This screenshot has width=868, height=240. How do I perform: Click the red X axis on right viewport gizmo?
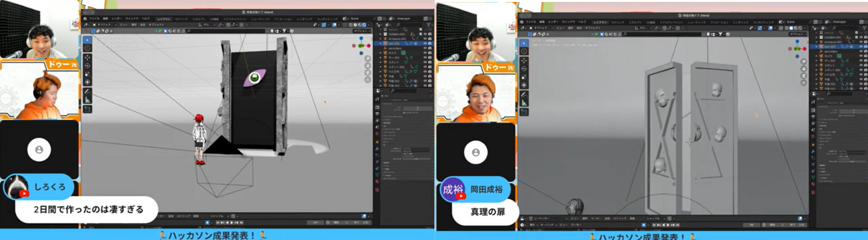coord(804,49)
